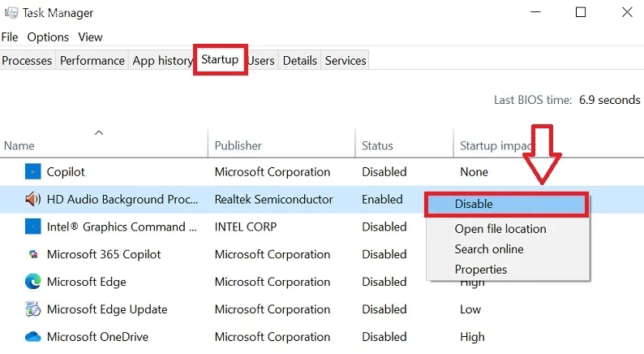Click the Microsoft 365 Copilot icon
This screenshot has width=644, height=354.
point(32,254)
